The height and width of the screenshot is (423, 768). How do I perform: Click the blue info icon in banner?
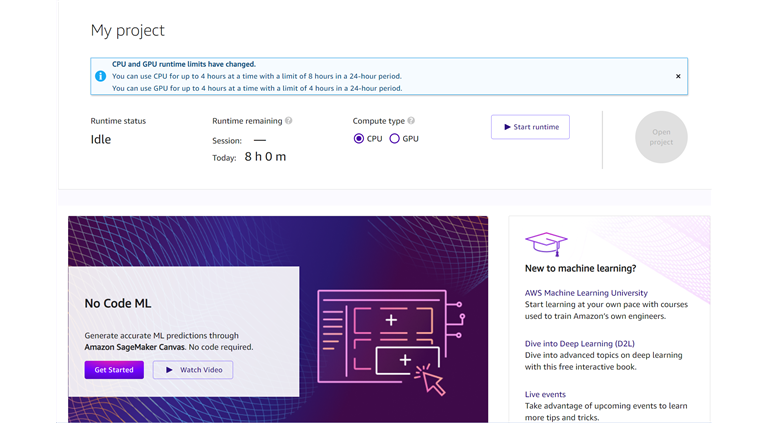[100, 76]
